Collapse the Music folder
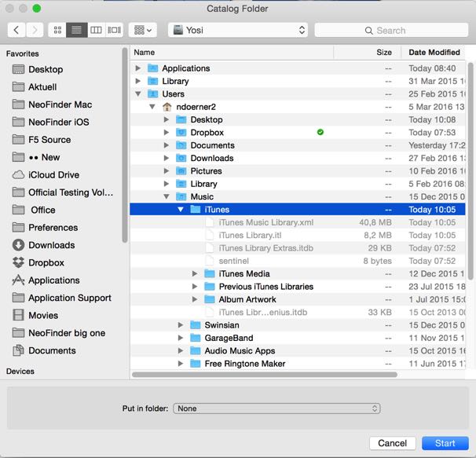 click(167, 196)
